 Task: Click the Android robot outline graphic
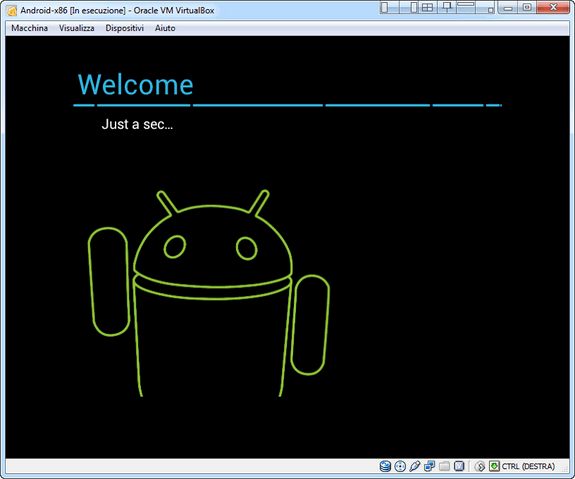[209, 293]
